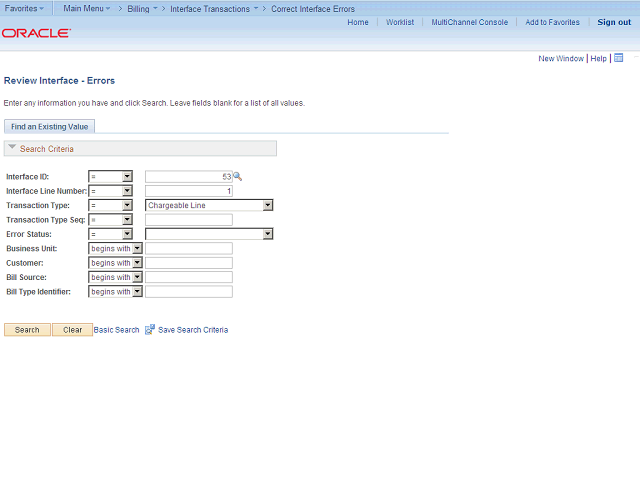
Task: Click the Customer input field
Action: click(x=189, y=263)
